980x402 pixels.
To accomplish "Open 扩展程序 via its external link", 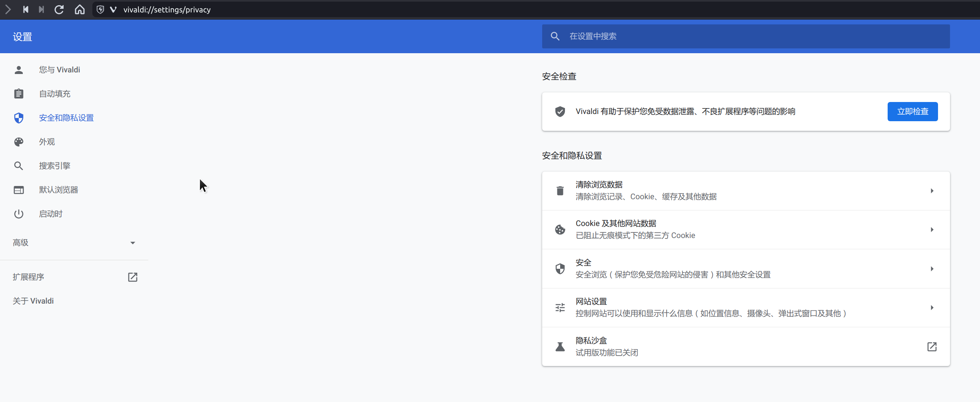I will [132, 277].
